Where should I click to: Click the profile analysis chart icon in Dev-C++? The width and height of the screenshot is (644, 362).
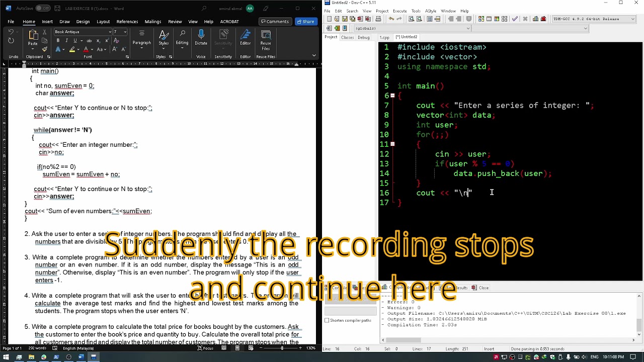[x=535, y=19]
